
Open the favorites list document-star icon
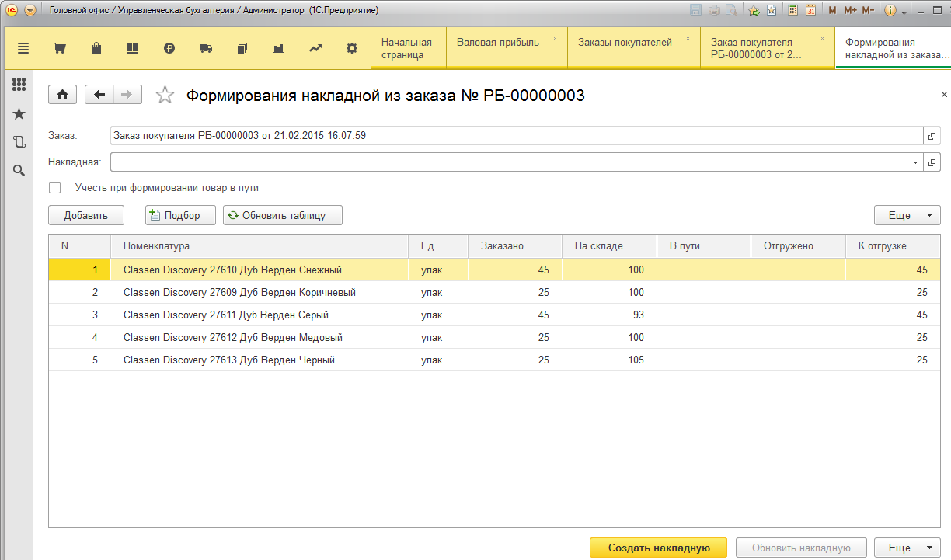(x=772, y=10)
